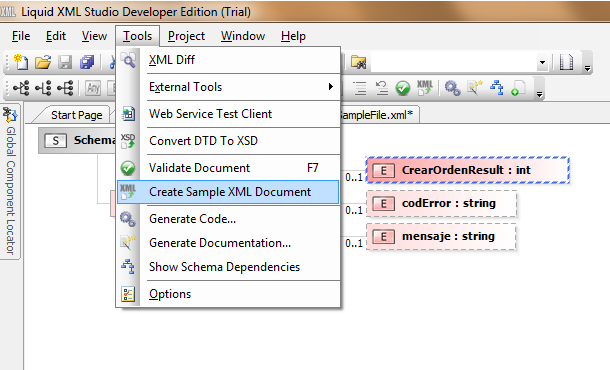Open the Project menu
610x370 pixels.
tap(186, 36)
